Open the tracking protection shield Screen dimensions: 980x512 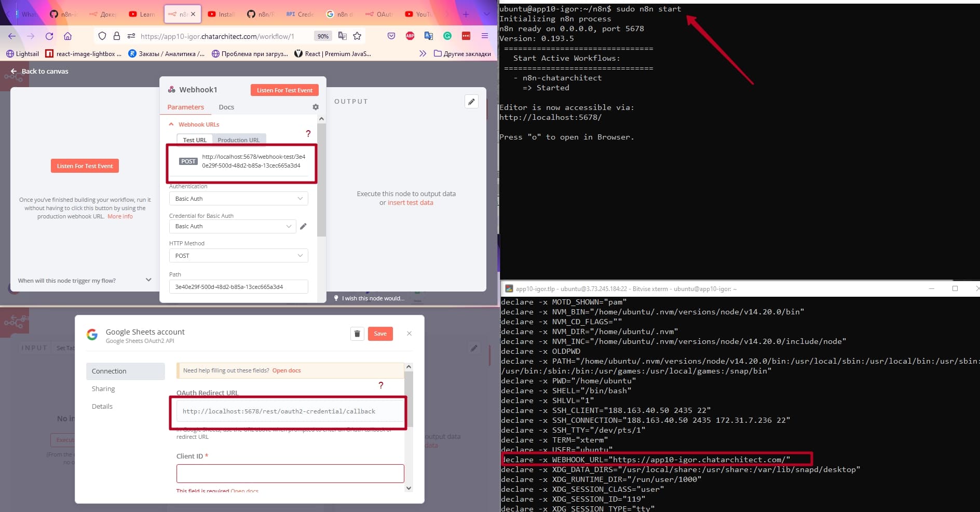[102, 36]
